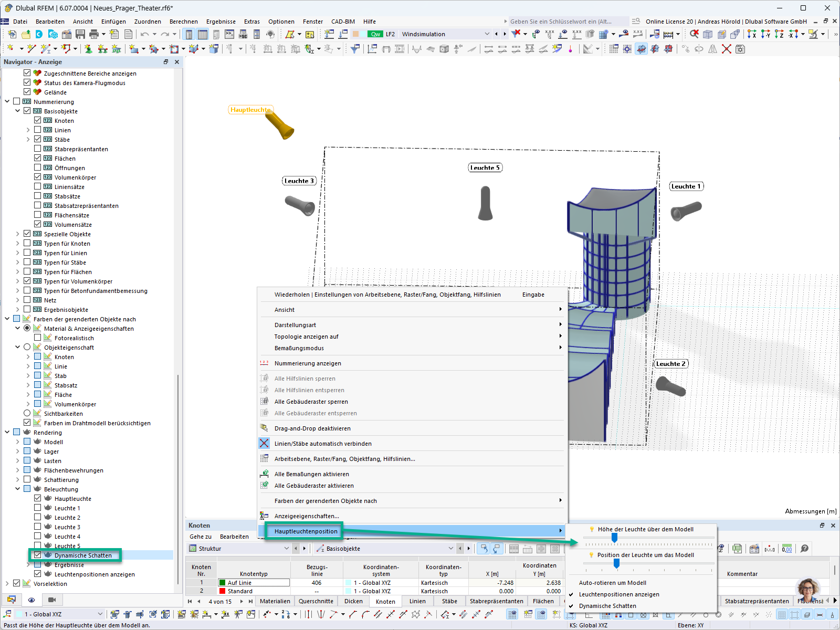This screenshot has width=840, height=630.
Task: Click the Höhe der Leuchte slider handle
Action: coord(614,538)
